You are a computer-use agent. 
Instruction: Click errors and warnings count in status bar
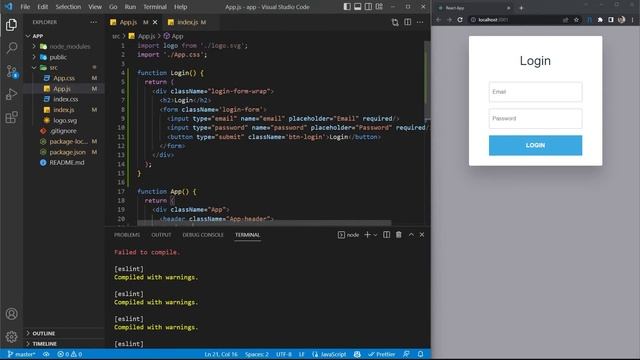[69, 354]
